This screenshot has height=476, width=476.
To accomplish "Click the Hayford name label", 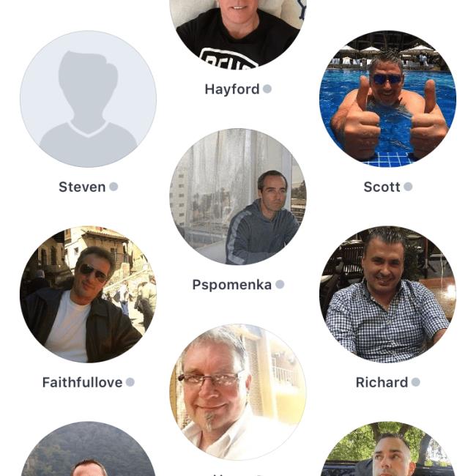I will pos(232,89).
